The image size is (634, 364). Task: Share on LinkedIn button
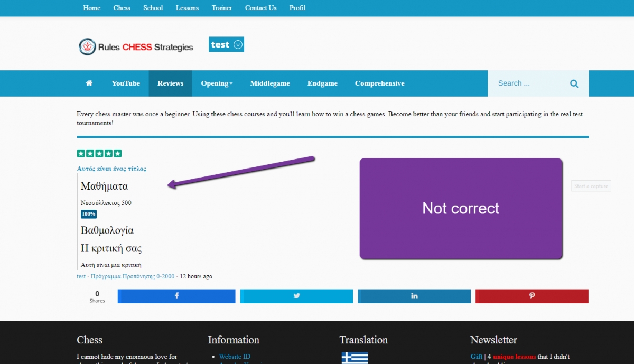coord(414,296)
